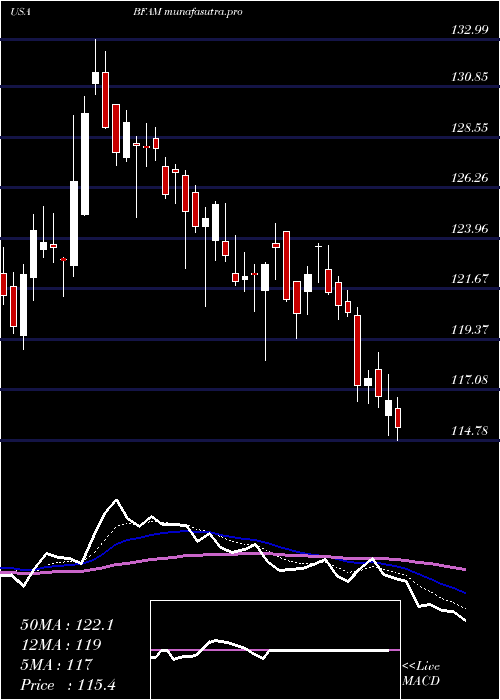Click the 117.08 price axis label
The image size is (500, 700).
pyautogui.click(x=470, y=380)
